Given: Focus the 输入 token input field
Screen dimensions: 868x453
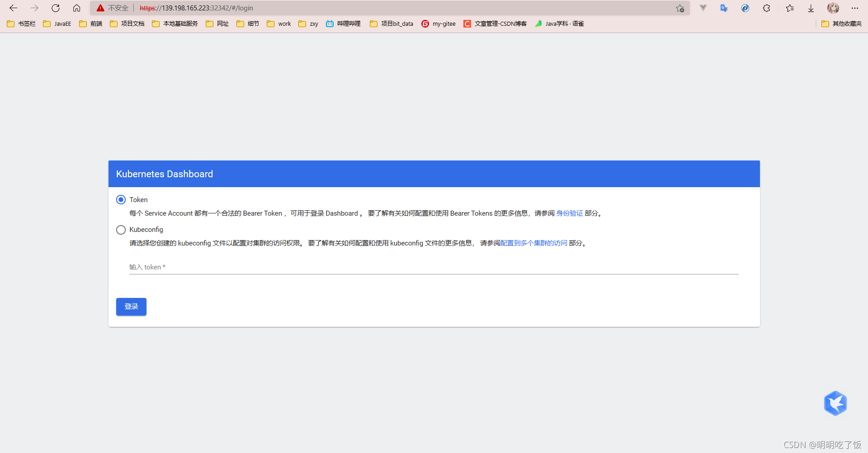Looking at the screenshot, I should (434, 267).
